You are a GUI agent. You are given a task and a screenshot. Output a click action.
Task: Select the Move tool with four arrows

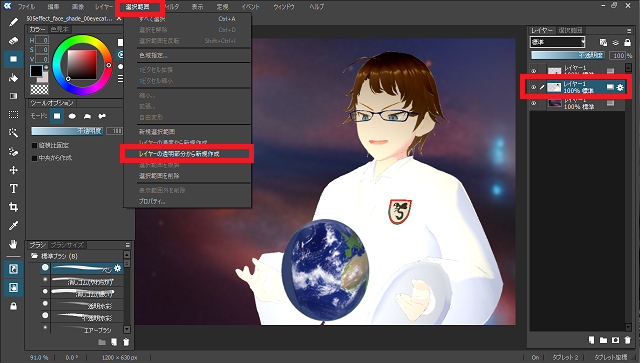[x=13, y=170]
